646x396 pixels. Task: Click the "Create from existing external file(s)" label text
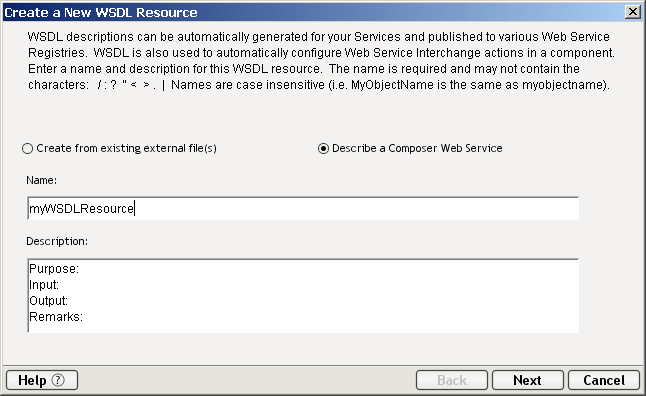click(126, 148)
